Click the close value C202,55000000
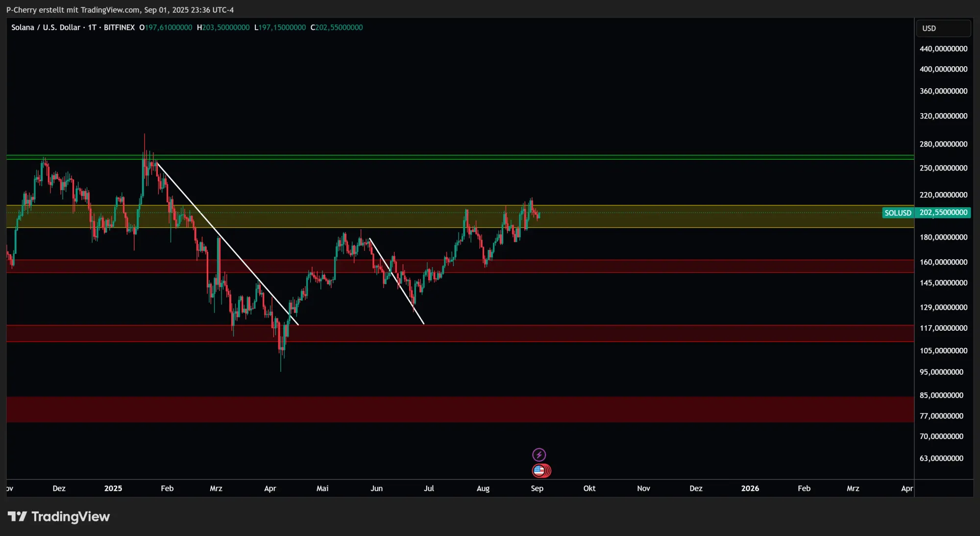Viewport: 980px width, 536px height. (337, 27)
